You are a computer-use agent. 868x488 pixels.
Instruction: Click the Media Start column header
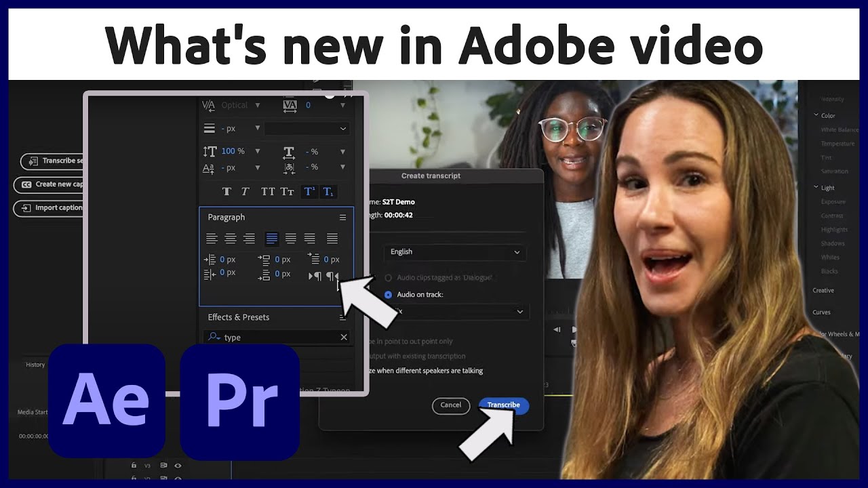33,412
